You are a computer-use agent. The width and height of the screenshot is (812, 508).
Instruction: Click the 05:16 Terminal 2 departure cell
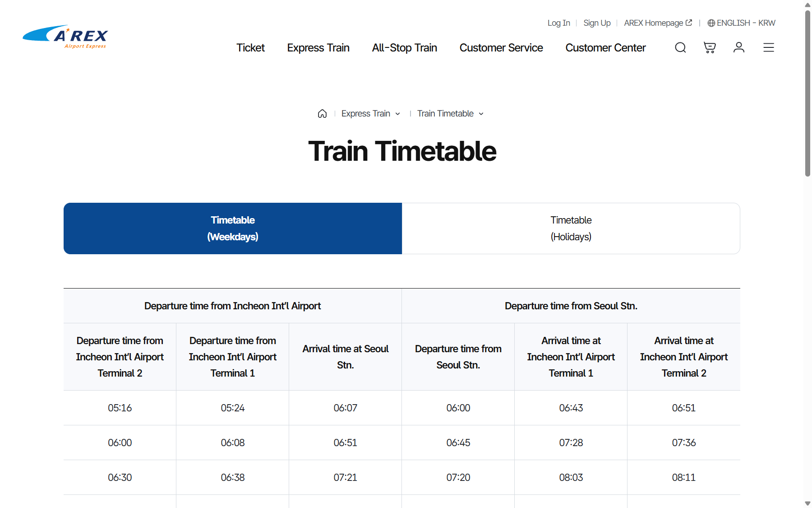(x=120, y=408)
